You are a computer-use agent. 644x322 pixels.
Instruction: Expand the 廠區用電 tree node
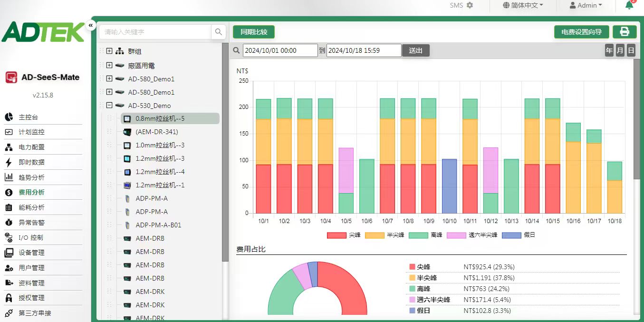coord(109,65)
